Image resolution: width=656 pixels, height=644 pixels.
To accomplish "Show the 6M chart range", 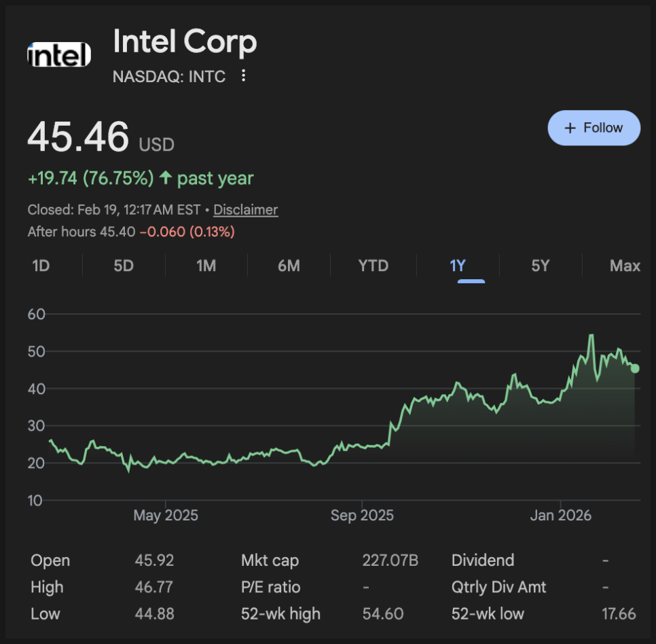I will [x=289, y=266].
